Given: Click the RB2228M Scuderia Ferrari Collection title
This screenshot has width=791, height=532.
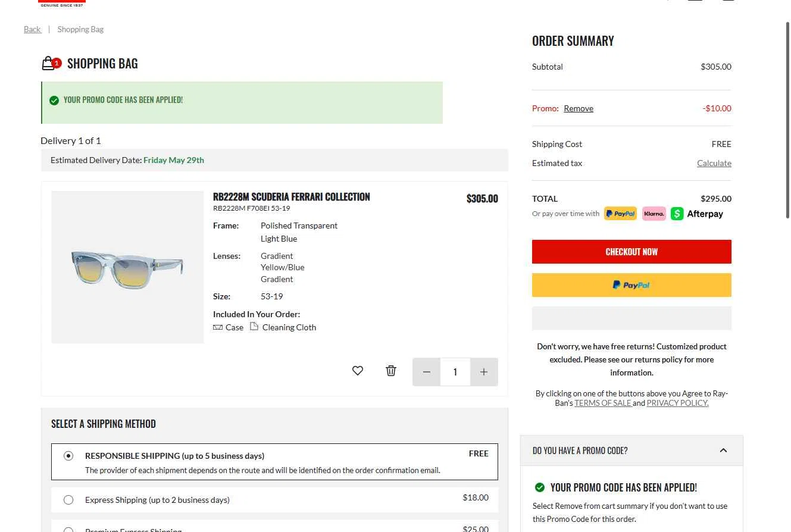Looking at the screenshot, I should pyautogui.click(x=292, y=197).
